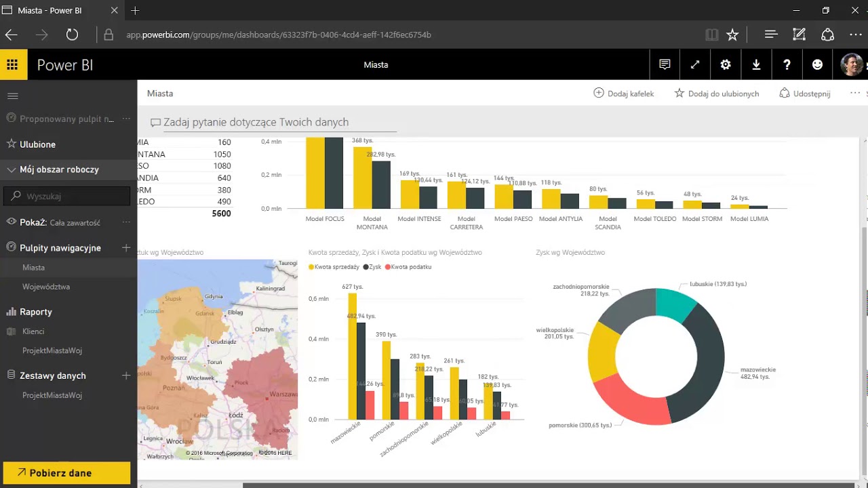Screen dimensions: 868x488
Task: Open the settings gear in Power BI header
Action: [x=726, y=65]
